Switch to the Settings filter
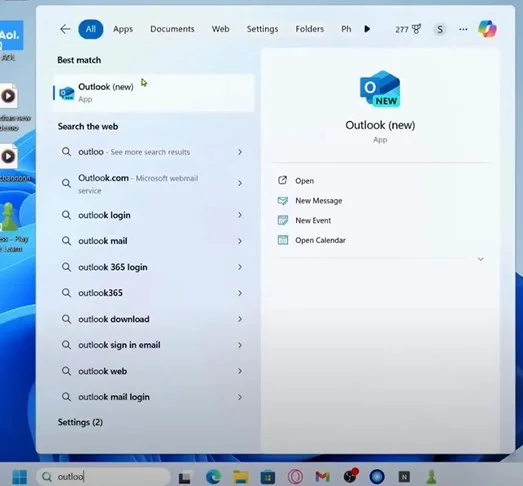This screenshot has height=486, width=523. [262, 29]
